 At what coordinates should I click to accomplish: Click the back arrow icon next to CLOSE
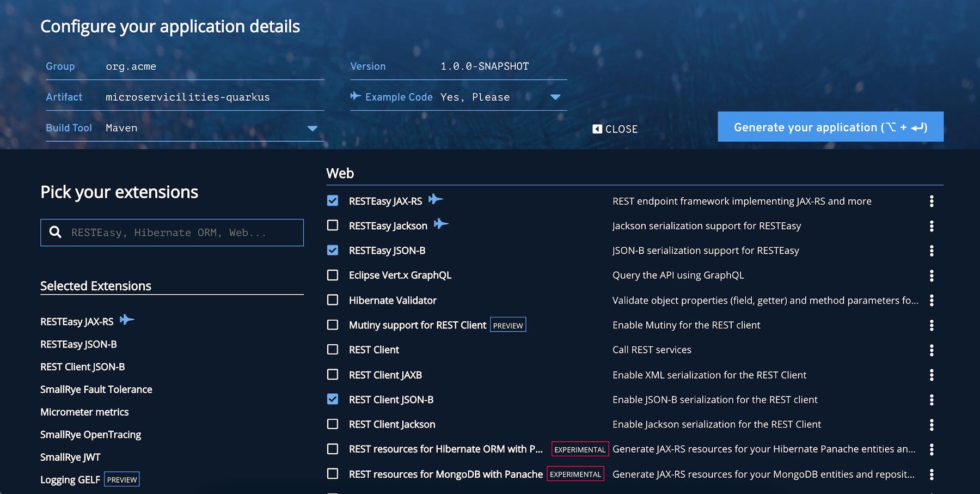tap(597, 129)
